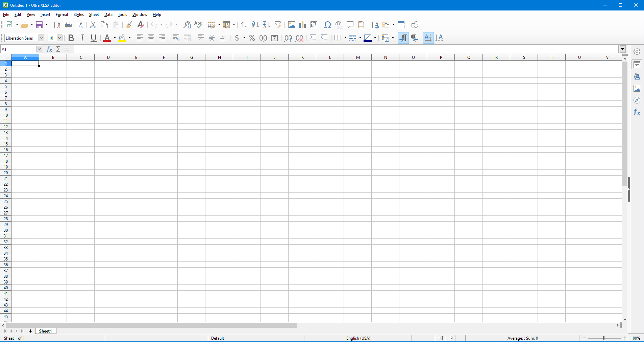Click the Clear Direct Formatting icon
Screen dimensions: 644x342
point(141,25)
